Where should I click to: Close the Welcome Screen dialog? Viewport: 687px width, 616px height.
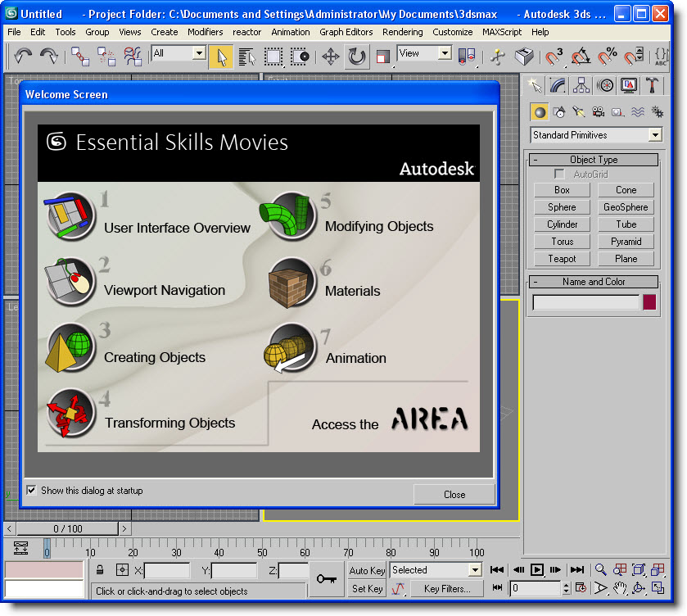[454, 494]
